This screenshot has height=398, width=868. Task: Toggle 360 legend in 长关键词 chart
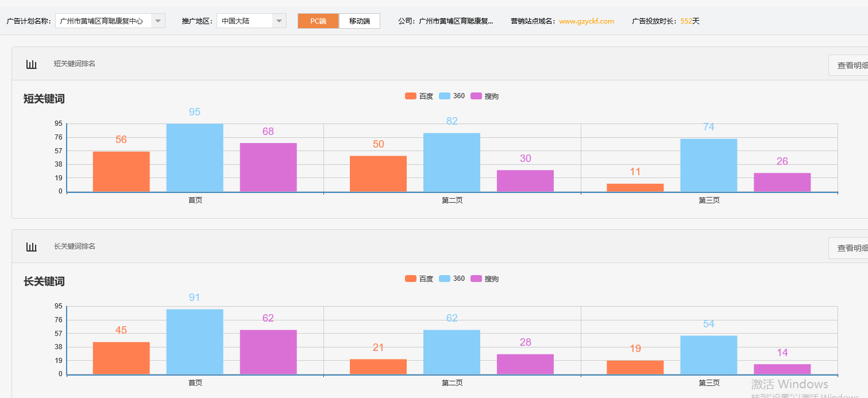coord(452,279)
